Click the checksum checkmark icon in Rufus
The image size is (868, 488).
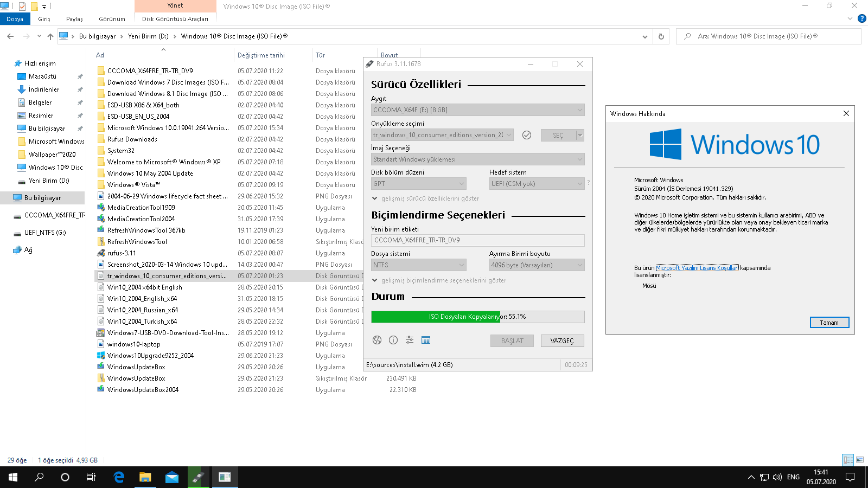tap(526, 135)
